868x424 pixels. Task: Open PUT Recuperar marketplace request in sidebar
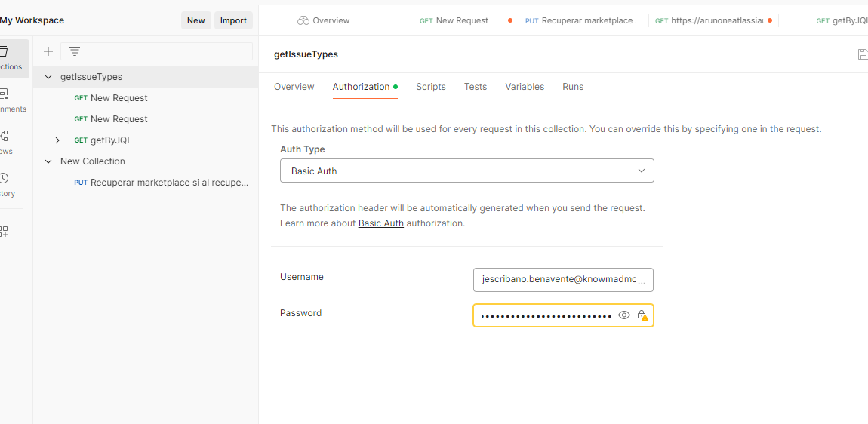tap(146, 183)
